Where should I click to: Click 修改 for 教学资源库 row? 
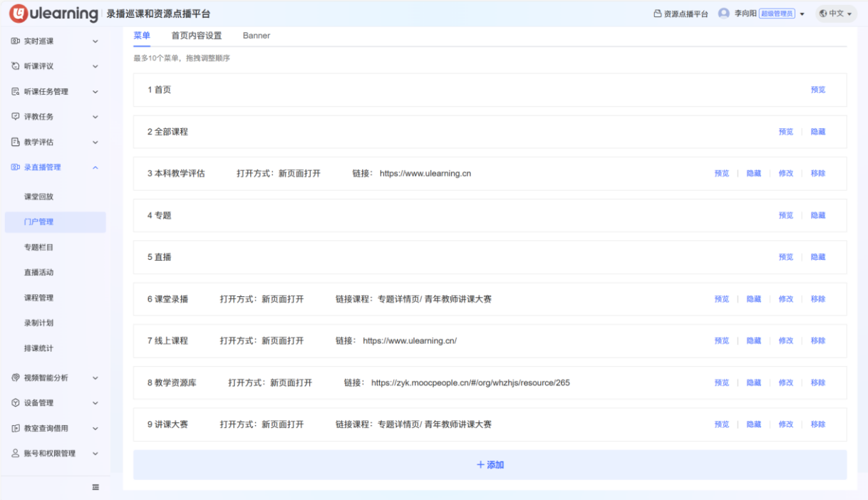click(785, 382)
